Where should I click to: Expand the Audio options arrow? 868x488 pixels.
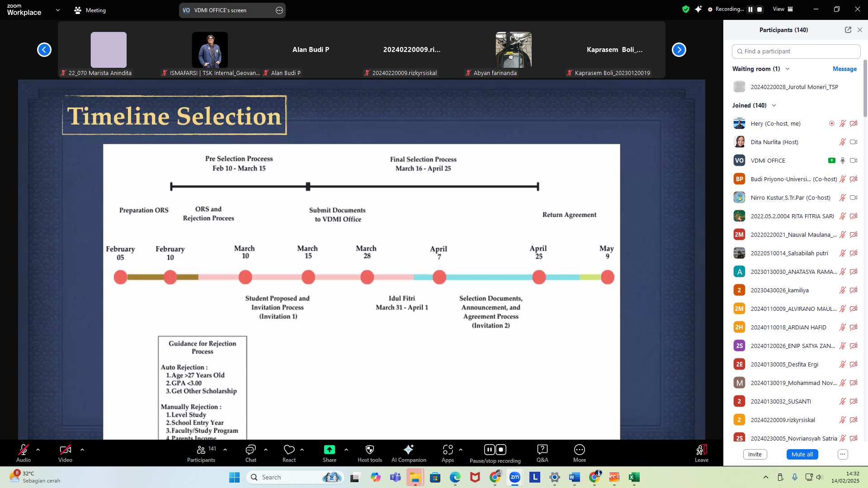point(38,450)
